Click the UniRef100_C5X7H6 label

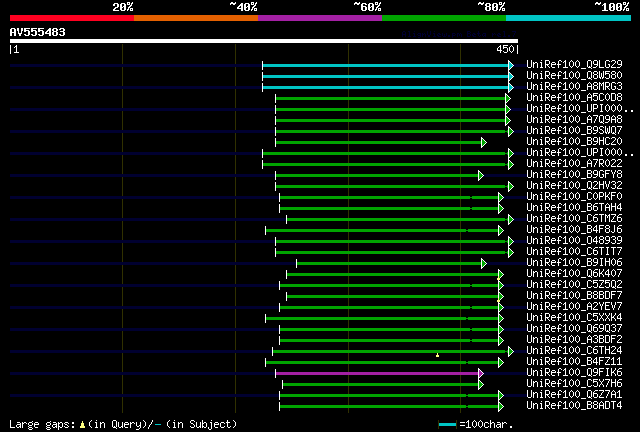[x=574, y=384]
